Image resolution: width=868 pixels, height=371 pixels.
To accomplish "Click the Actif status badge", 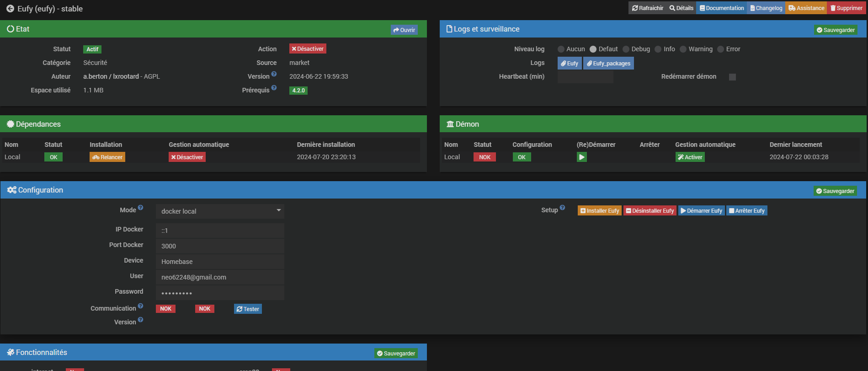I will [x=92, y=49].
